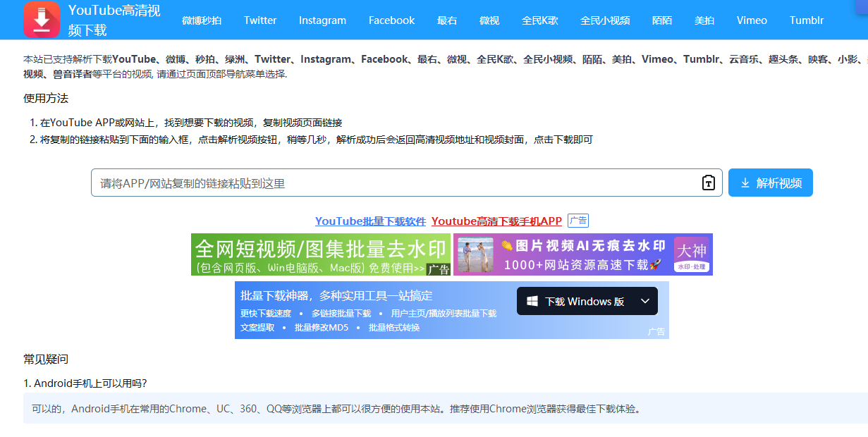Click the 广告 tag beside the APP link
This screenshot has width=868, height=437.
578,221
